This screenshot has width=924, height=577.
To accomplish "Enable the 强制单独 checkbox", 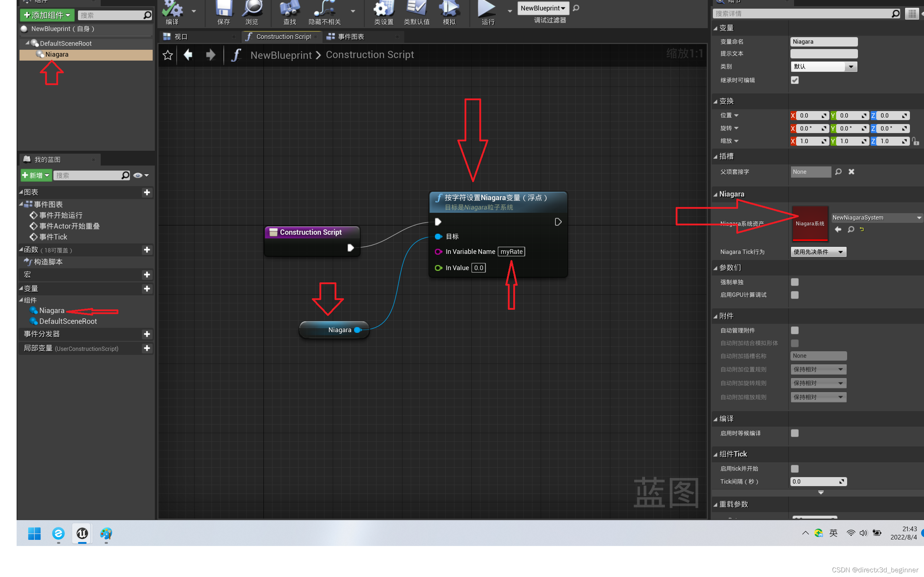I will click(794, 282).
